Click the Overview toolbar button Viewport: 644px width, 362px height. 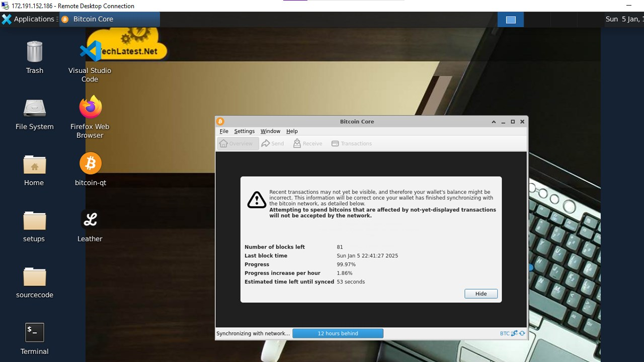[238, 144]
